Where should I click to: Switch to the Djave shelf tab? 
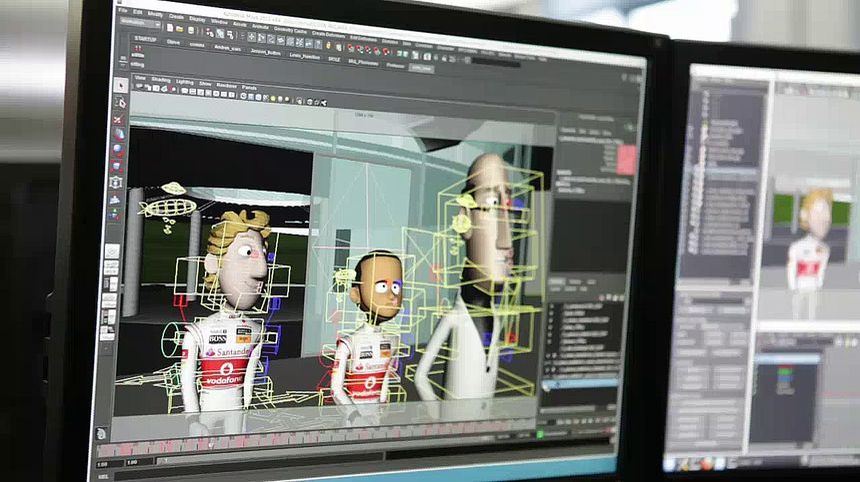(x=173, y=42)
